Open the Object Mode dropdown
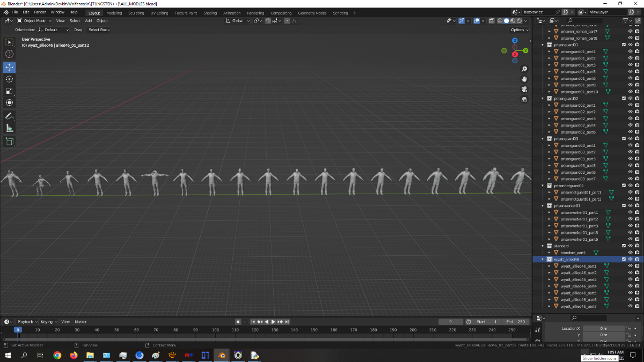The image size is (644, 362). (34, 21)
